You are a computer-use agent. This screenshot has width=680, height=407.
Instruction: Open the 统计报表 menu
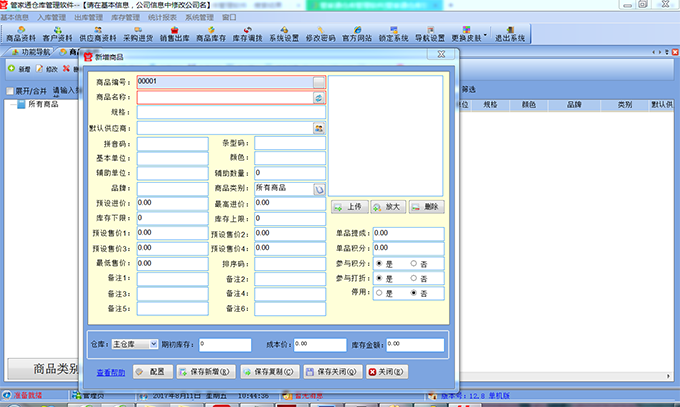(162, 17)
